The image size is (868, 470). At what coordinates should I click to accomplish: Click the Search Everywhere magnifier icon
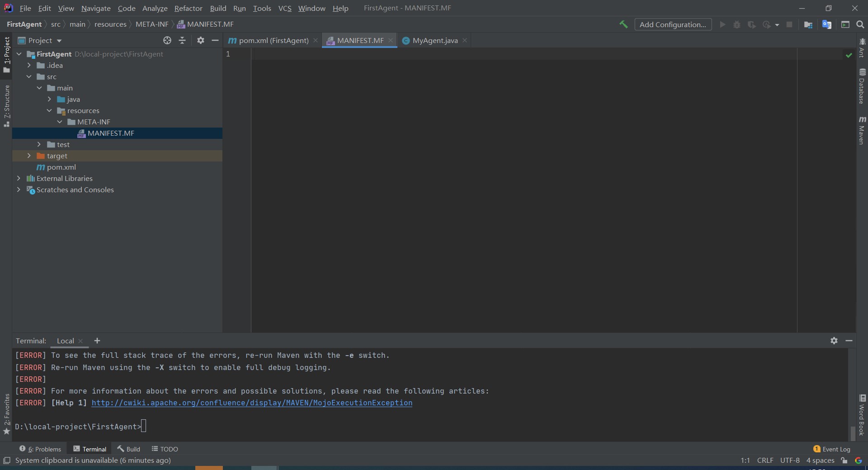[x=860, y=24]
